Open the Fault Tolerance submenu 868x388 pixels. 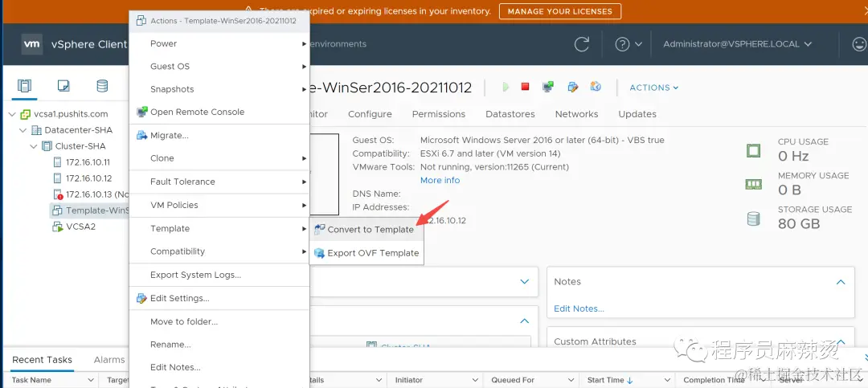219,182
